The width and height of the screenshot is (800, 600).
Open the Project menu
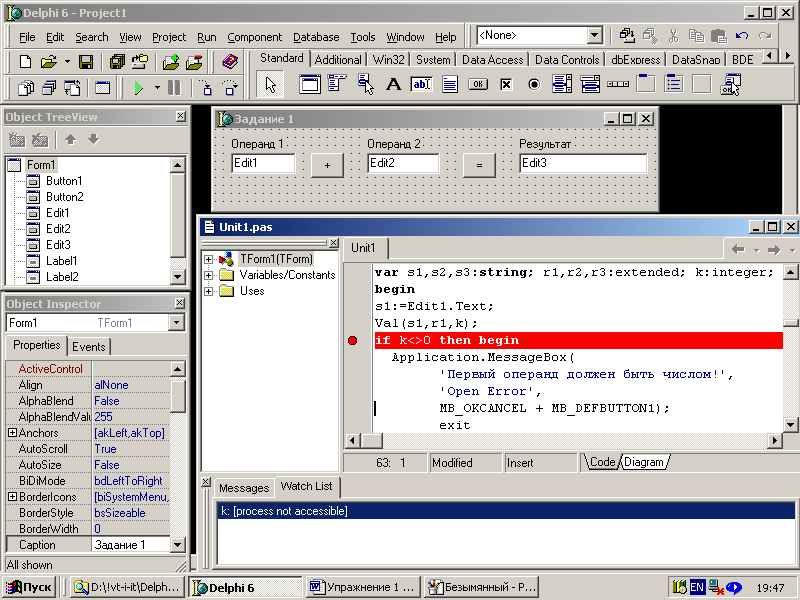169,37
